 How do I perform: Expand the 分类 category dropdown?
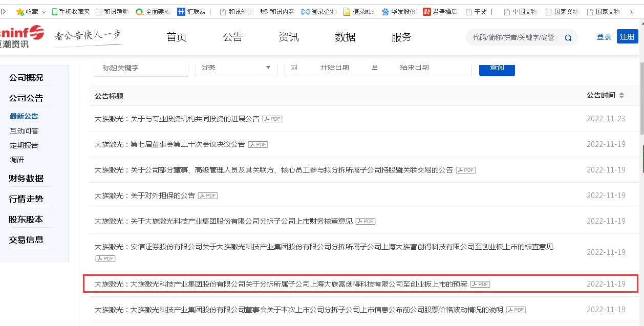point(236,68)
